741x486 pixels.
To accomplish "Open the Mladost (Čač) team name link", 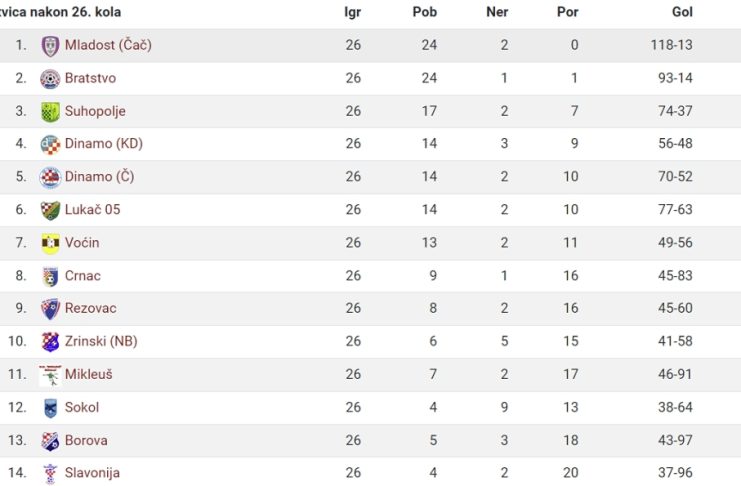I will pyautogui.click(x=108, y=45).
